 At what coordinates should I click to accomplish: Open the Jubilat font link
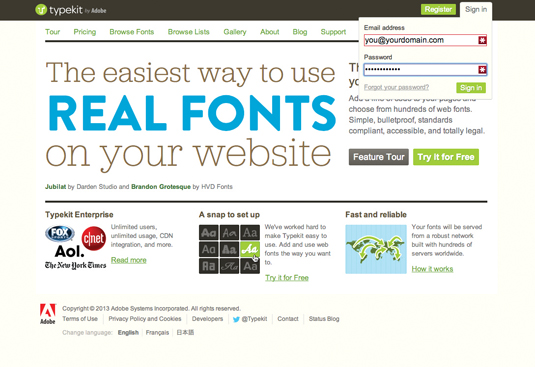pyautogui.click(x=56, y=187)
